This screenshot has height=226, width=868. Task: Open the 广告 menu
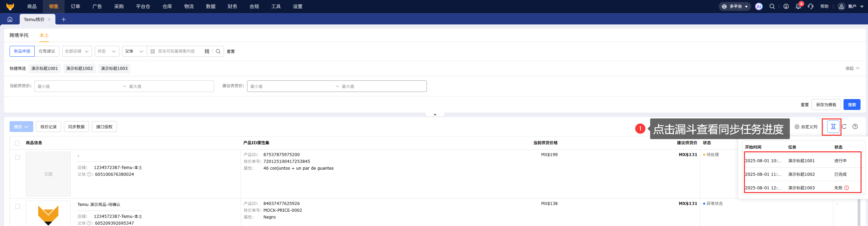pyautogui.click(x=97, y=6)
